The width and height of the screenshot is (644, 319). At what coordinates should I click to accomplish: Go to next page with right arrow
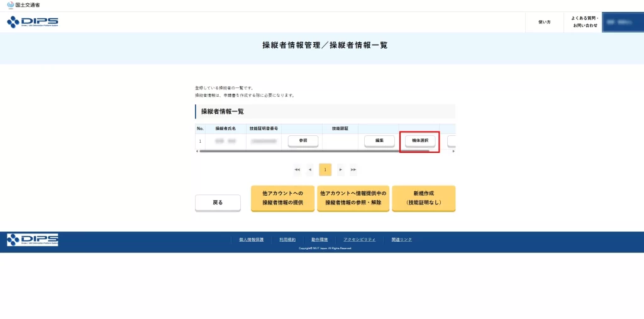340,169
